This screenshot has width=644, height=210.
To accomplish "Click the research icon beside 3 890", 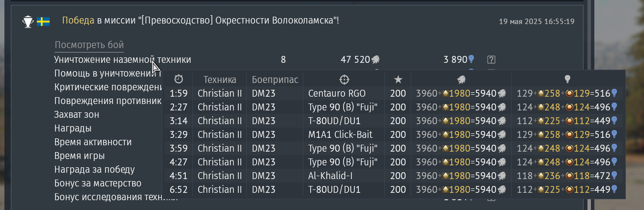I will point(471,60).
